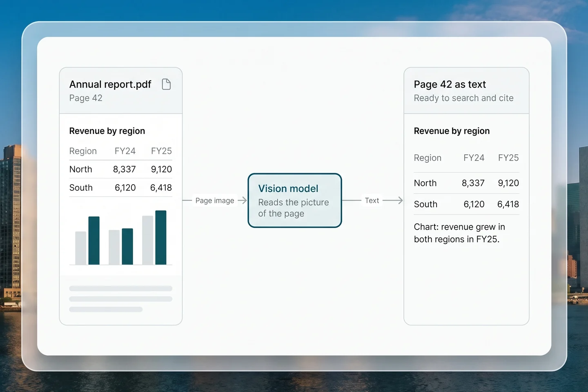Screen dimensions: 588x392
Task: Click the 'South' row label in Annual report card
Action: (x=81, y=188)
